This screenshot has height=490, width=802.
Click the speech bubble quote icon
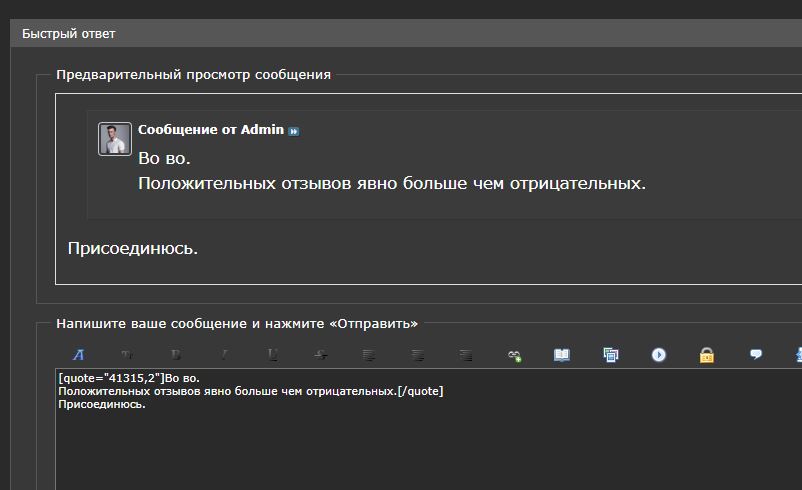point(756,354)
